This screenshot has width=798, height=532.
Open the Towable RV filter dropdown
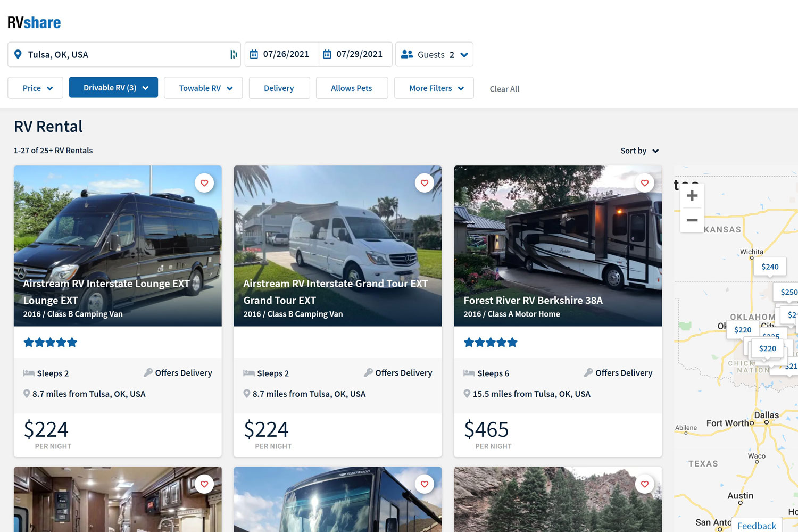tap(203, 88)
